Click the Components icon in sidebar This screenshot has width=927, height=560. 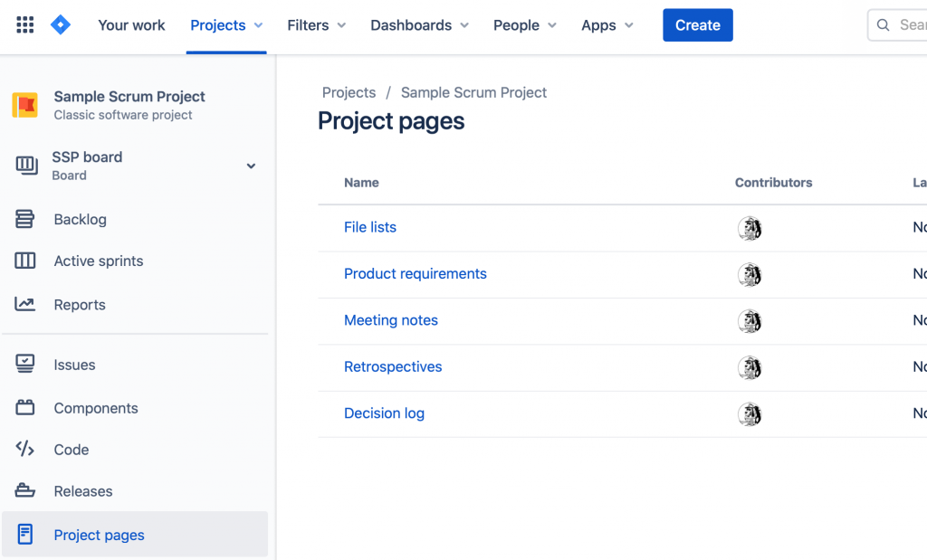pos(24,407)
